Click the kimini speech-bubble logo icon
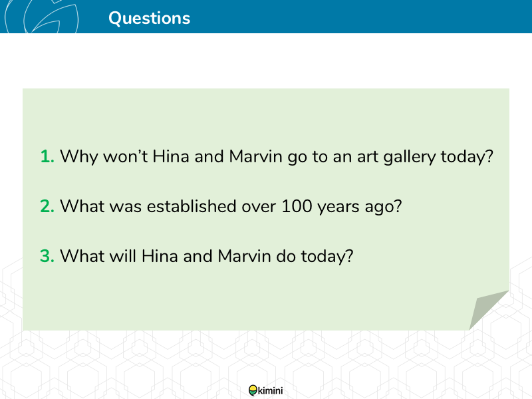The image size is (532, 399). [x=253, y=390]
